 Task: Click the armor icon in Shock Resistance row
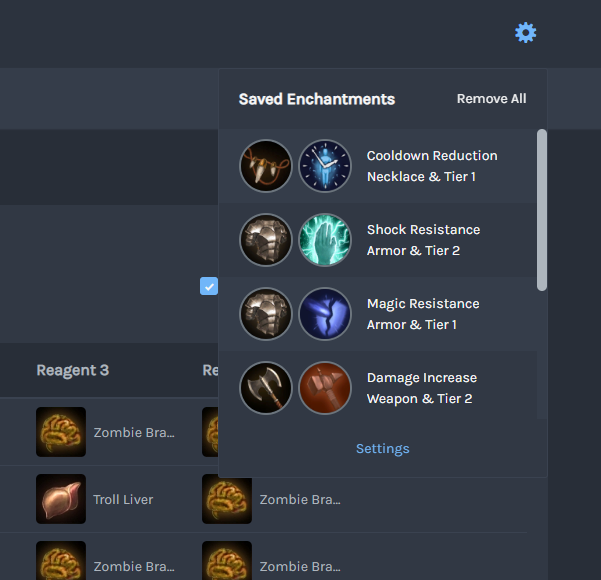pos(266,240)
